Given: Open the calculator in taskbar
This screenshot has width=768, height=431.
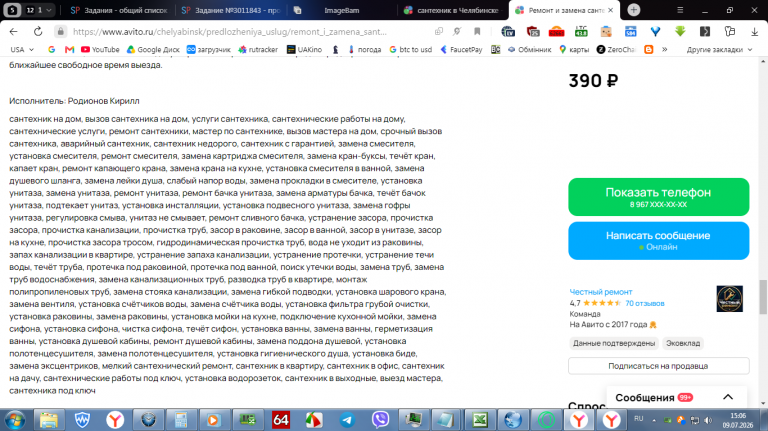Looking at the screenshot, I should [181, 420].
